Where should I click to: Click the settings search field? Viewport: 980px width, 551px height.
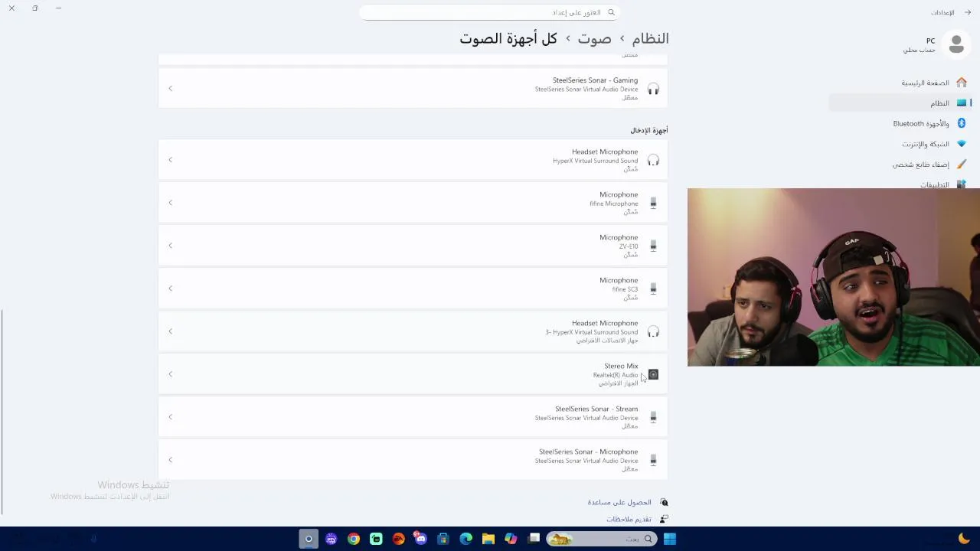click(x=489, y=12)
